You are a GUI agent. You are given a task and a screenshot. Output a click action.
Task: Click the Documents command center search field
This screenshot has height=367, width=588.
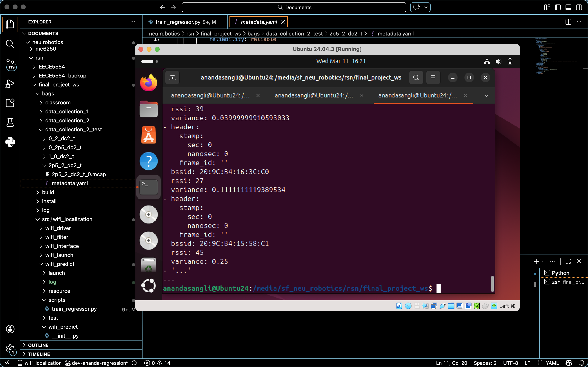point(294,7)
